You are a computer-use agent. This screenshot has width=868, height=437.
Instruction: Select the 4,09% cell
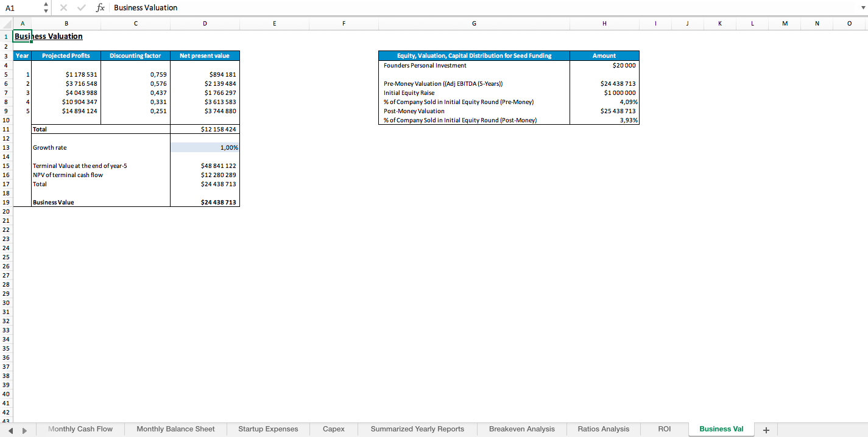[604, 102]
